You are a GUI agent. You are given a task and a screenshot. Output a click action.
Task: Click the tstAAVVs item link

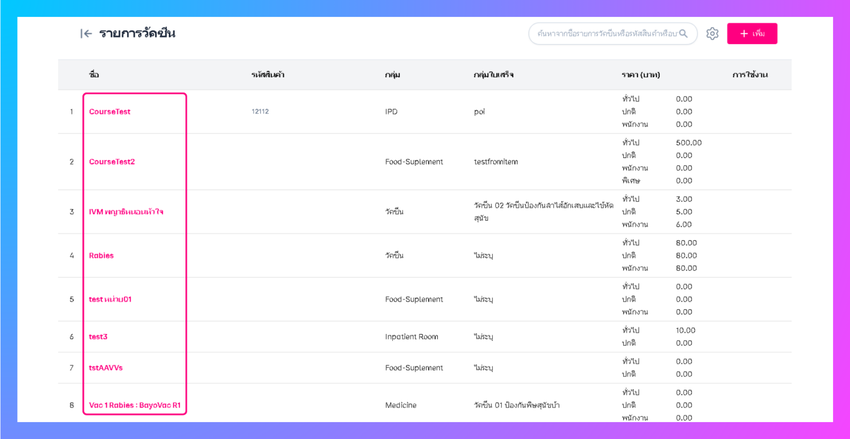point(105,368)
